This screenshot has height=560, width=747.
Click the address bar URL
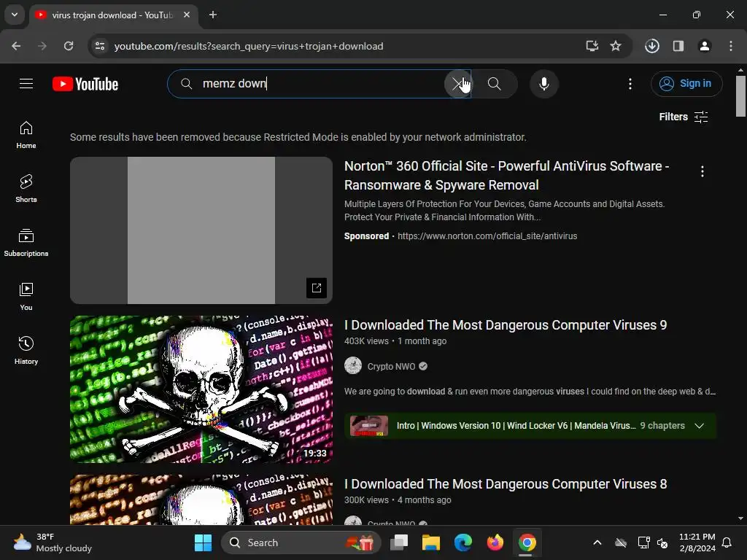[249, 46]
